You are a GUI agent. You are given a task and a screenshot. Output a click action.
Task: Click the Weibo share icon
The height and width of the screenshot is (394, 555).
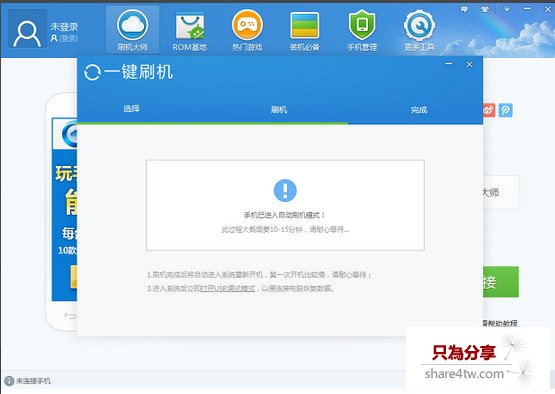[489, 110]
